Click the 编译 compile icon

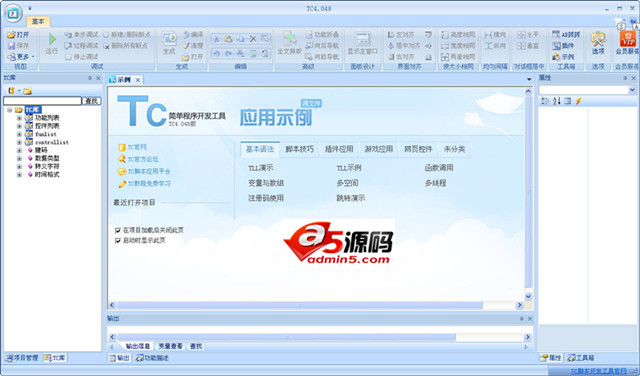click(x=186, y=35)
